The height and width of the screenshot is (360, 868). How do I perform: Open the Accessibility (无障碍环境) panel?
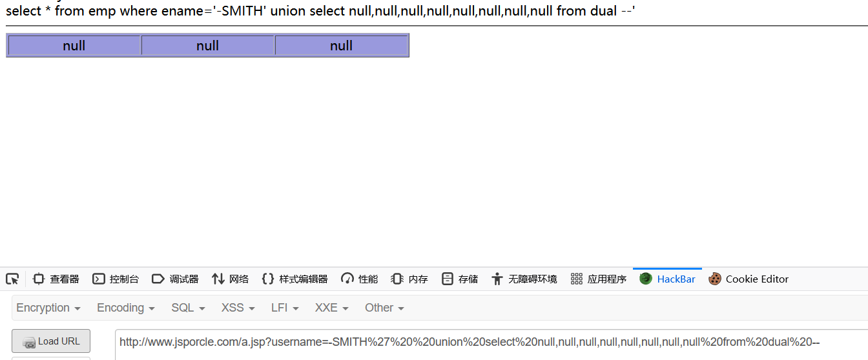click(524, 279)
